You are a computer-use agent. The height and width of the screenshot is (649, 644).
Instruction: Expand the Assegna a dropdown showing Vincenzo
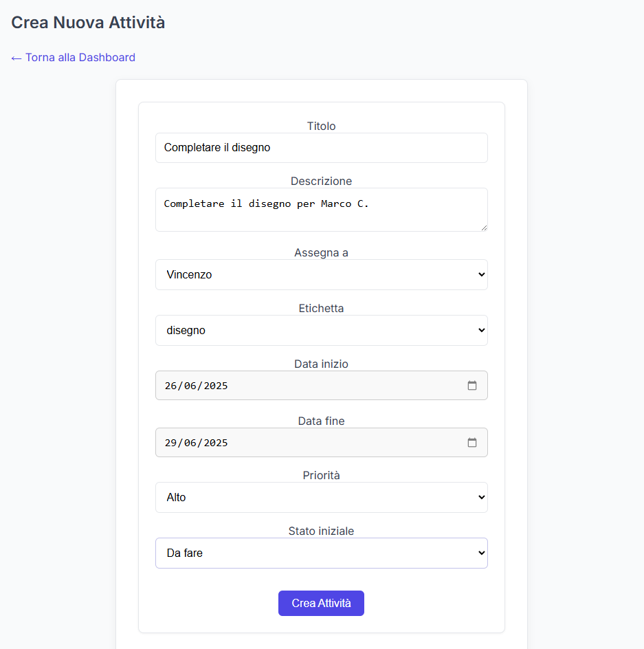point(322,274)
